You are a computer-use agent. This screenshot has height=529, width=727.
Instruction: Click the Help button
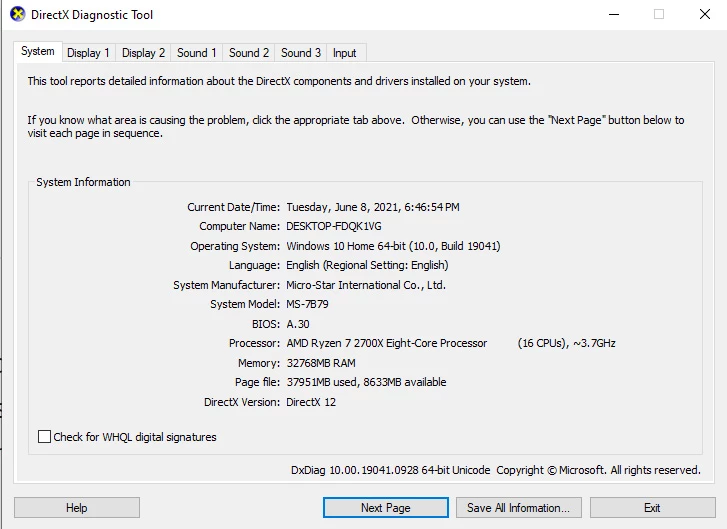pyautogui.click(x=77, y=508)
